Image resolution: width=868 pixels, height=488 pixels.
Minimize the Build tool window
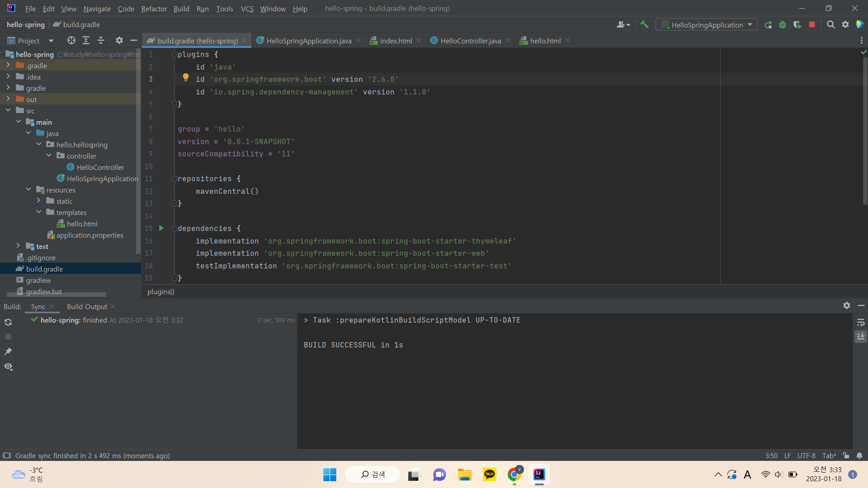click(x=861, y=306)
